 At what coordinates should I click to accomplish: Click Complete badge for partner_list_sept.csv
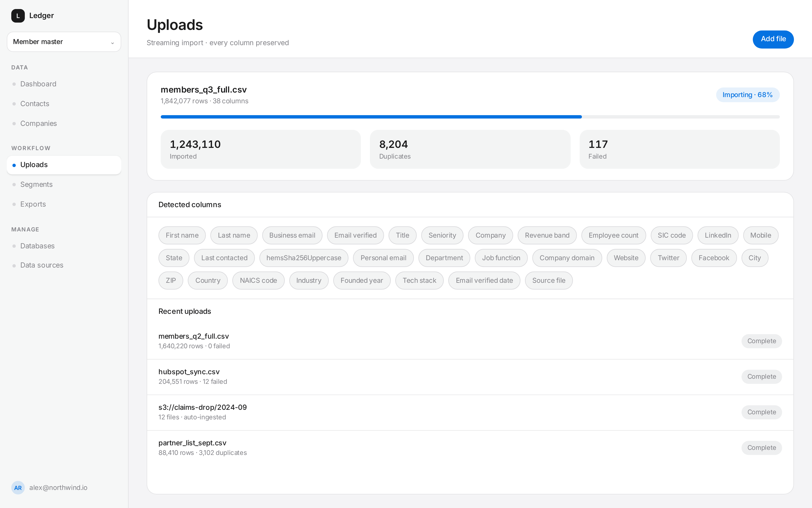click(761, 448)
